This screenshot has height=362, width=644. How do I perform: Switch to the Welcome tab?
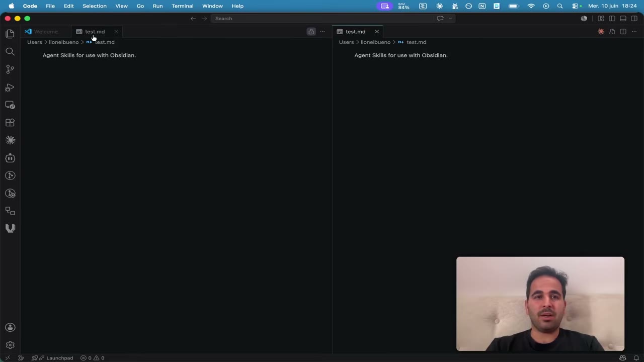click(x=46, y=32)
